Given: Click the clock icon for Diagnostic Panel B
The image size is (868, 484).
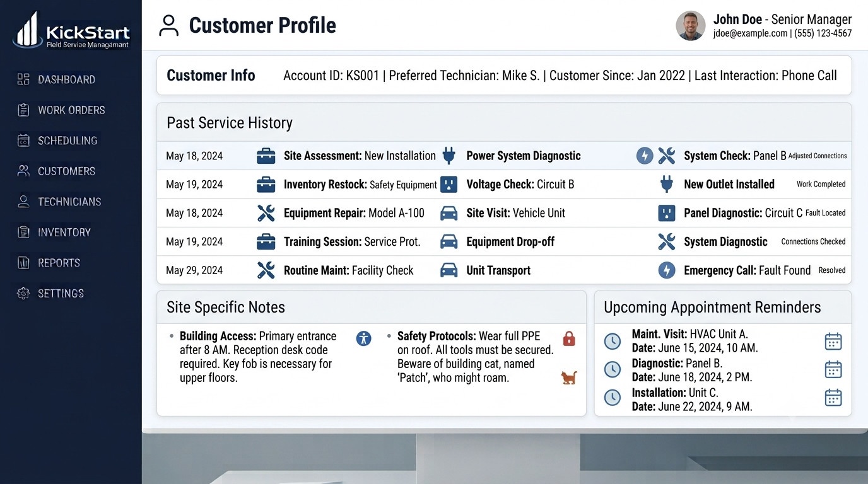Looking at the screenshot, I should [x=613, y=369].
